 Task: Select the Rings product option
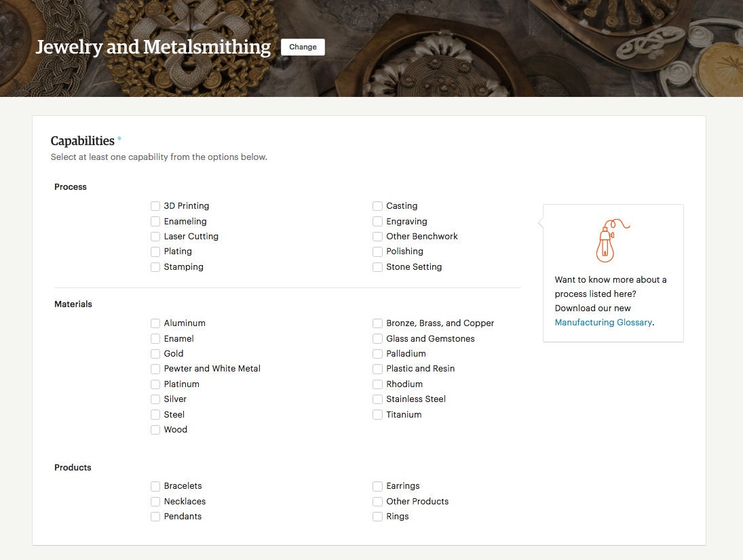[377, 516]
